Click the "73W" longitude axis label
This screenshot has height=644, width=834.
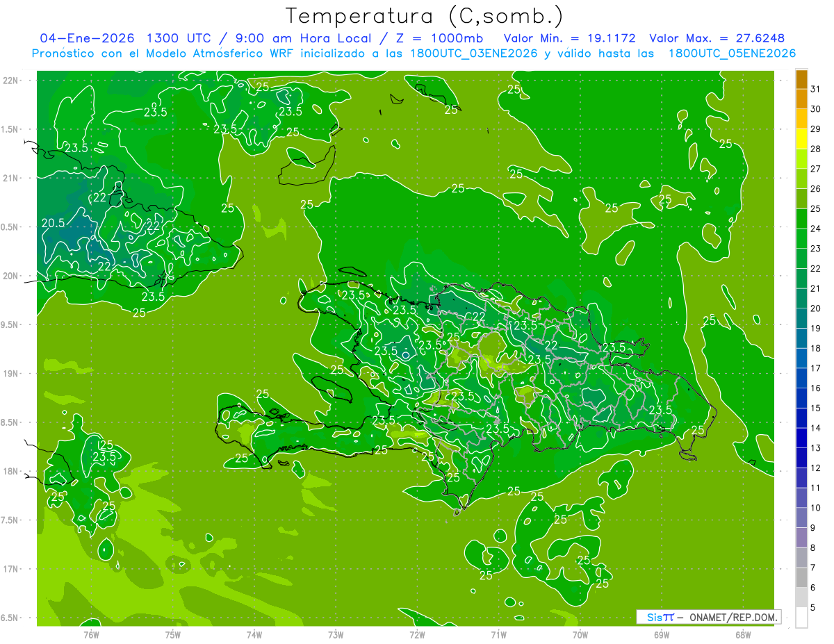(336, 634)
